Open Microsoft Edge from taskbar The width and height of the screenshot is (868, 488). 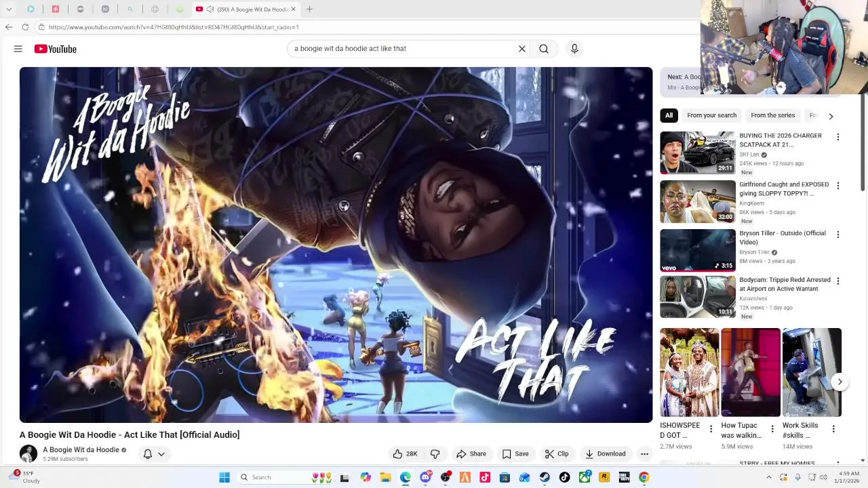[x=406, y=477]
